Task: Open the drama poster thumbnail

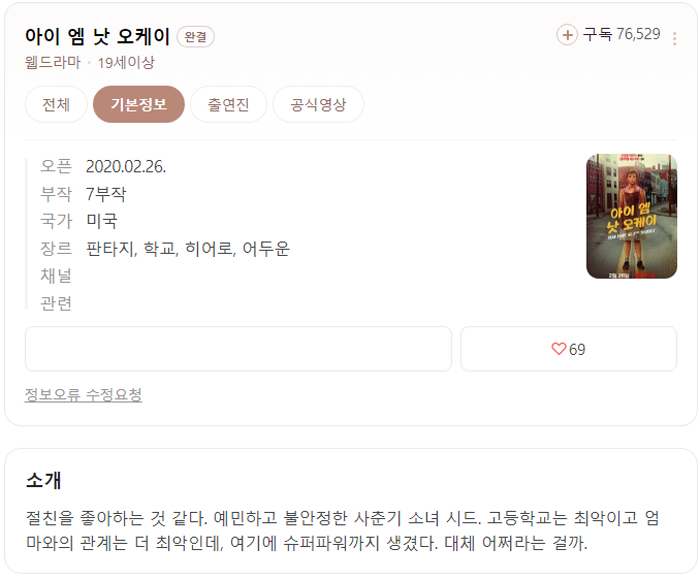Action: click(x=631, y=216)
